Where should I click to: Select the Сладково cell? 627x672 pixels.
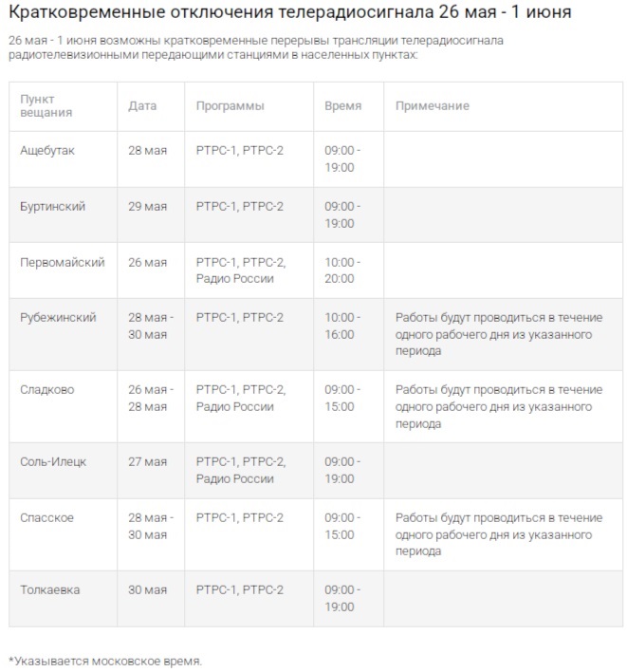click(47, 389)
